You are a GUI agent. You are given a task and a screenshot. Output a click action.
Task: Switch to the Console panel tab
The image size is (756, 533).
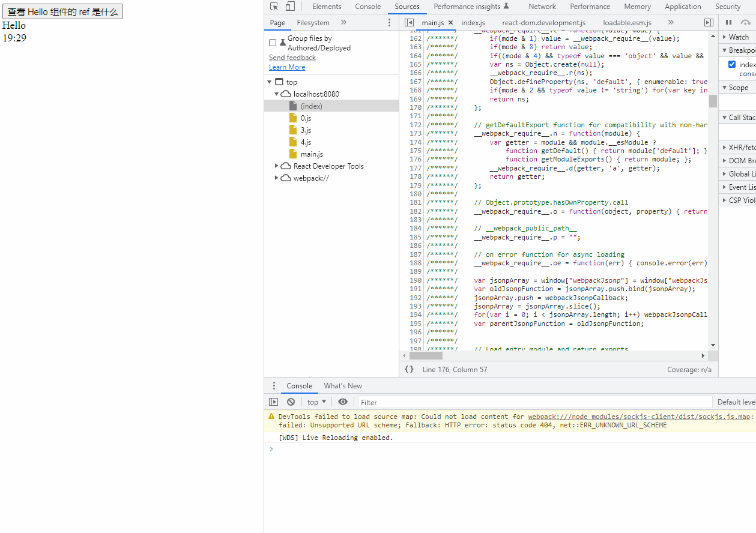click(x=368, y=7)
